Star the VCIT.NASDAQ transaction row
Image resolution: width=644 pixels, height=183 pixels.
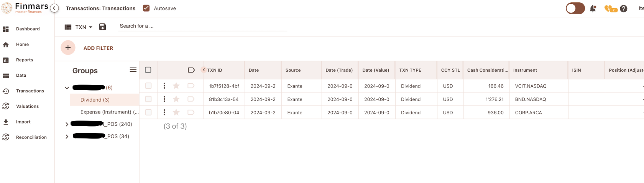pos(176,86)
